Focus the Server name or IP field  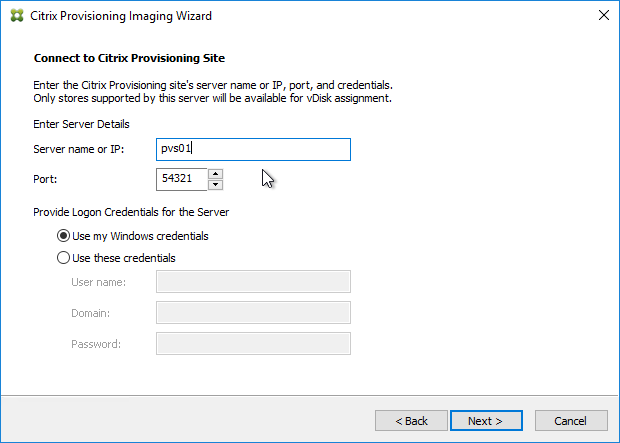tap(253, 150)
